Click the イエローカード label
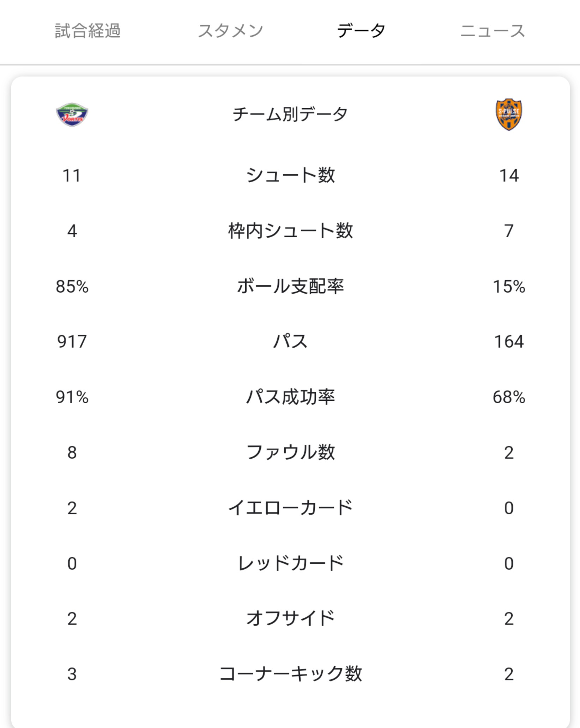Viewport: 580px width, 728px height. 290,508
